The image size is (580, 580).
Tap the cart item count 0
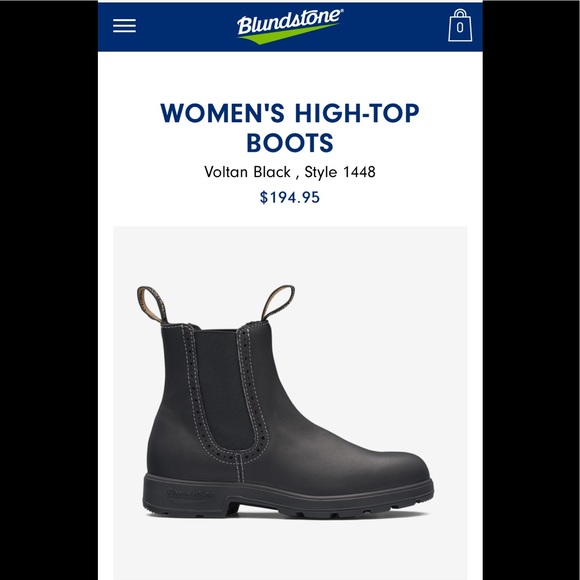460,28
